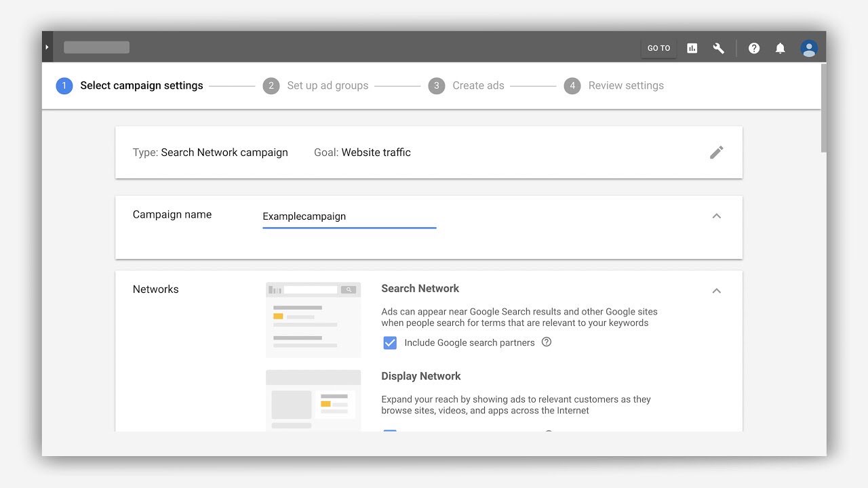868x488 pixels.
Task: Toggle the Display Network checkbox
Action: coord(390,430)
